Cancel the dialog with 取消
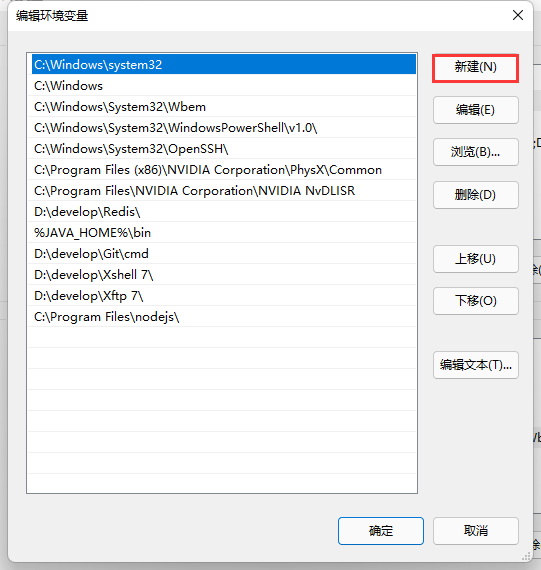This screenshot has width=541, height=570. pos(476,531)
